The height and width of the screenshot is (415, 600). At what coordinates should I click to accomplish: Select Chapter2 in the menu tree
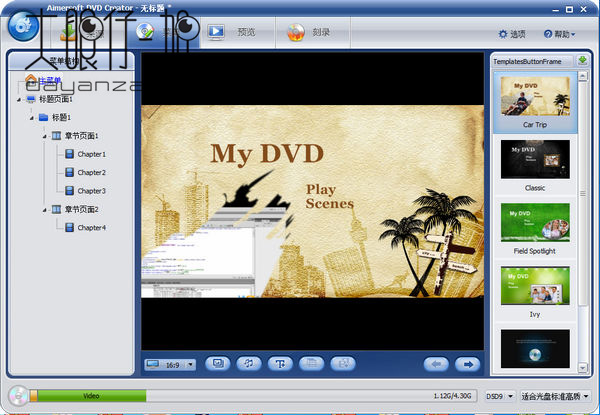tap(91, 172)
